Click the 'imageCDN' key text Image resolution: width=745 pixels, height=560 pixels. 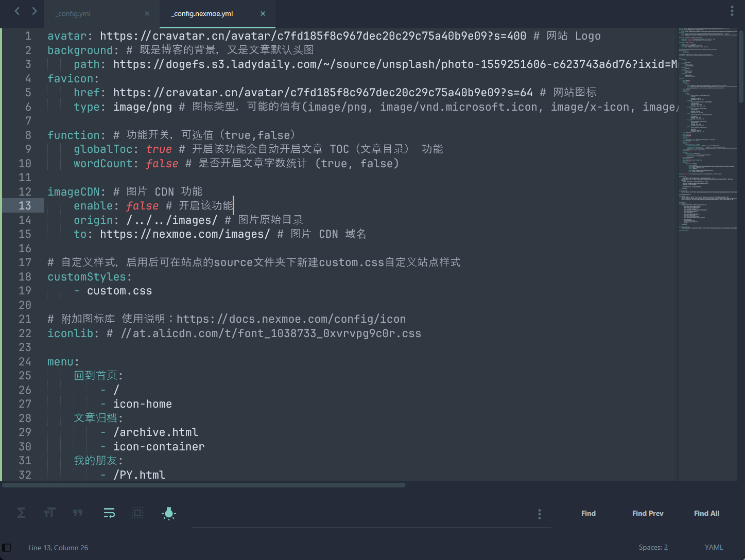click(73, 192)
